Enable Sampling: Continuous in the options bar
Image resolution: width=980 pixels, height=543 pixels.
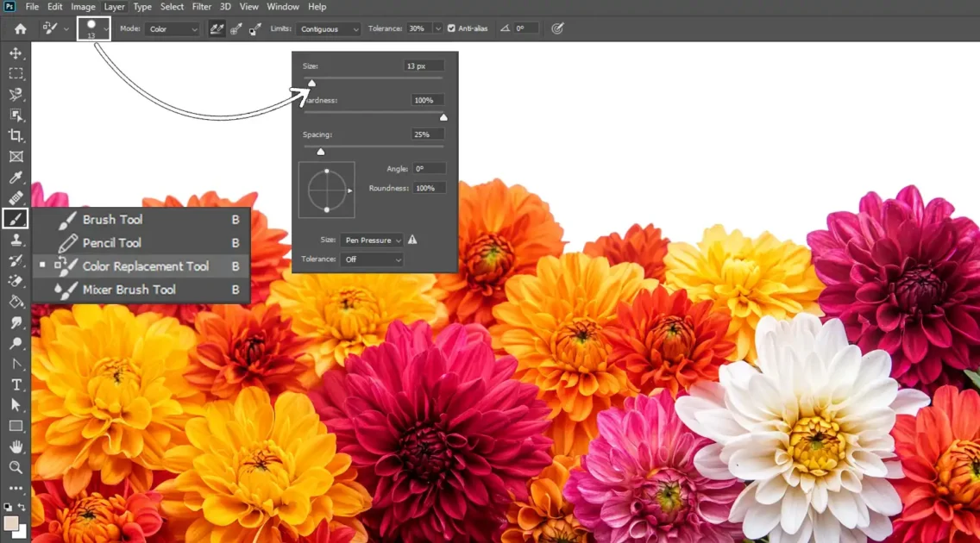(x=217, y=28)
